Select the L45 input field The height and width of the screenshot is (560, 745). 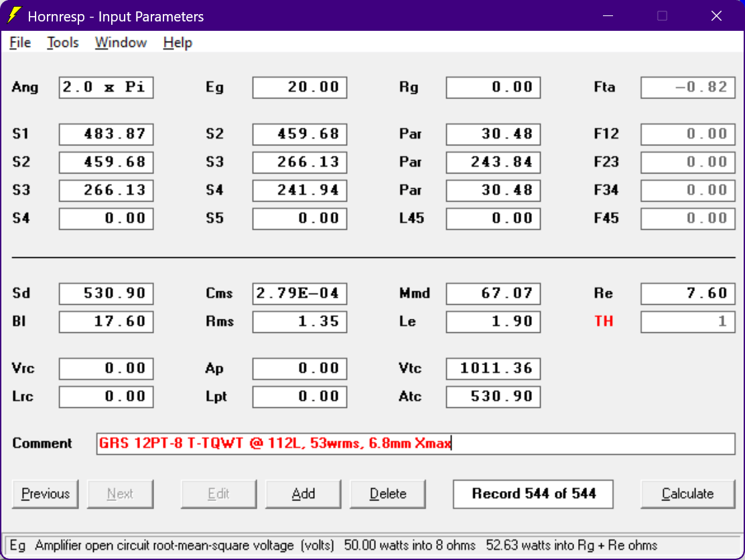click(493, 218)
